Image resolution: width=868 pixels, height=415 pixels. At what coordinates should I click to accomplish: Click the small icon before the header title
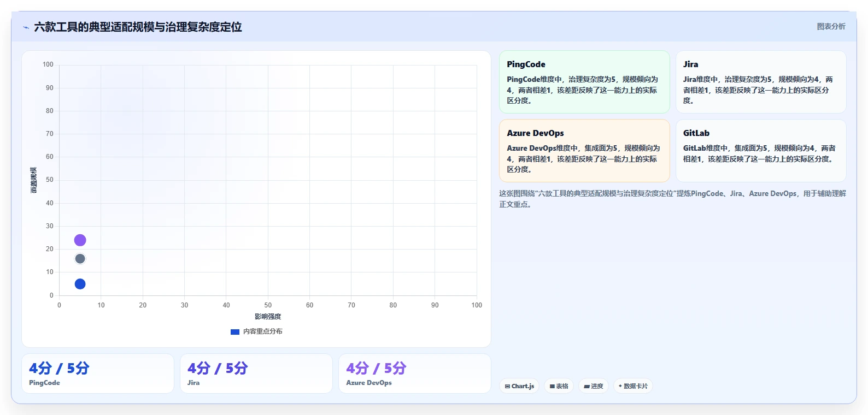click(26, 27)
